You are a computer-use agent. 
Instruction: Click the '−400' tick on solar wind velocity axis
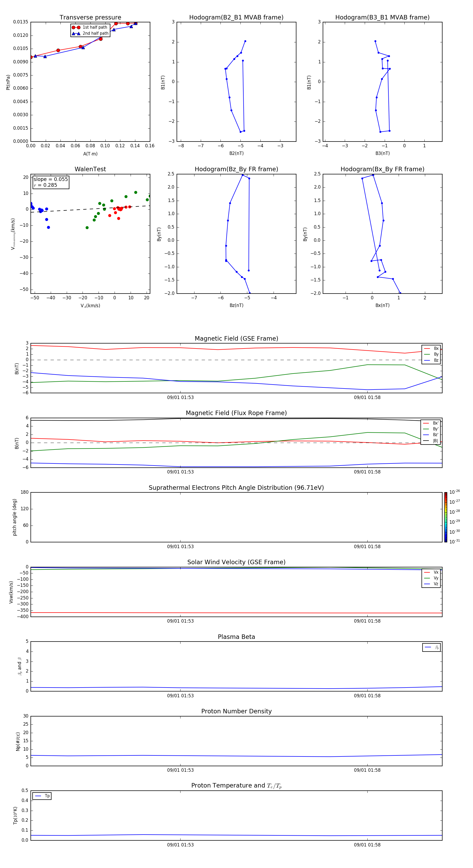click(23, 617)
